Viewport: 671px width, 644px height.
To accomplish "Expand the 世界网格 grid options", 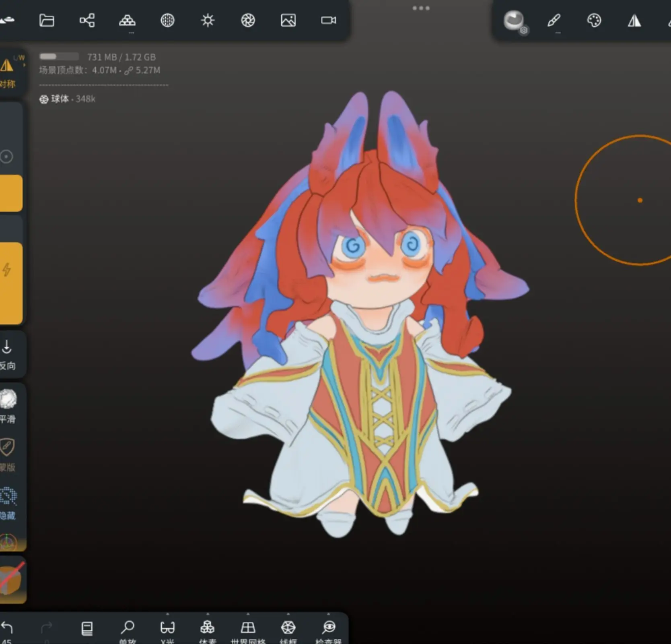I will click(248, 628).
